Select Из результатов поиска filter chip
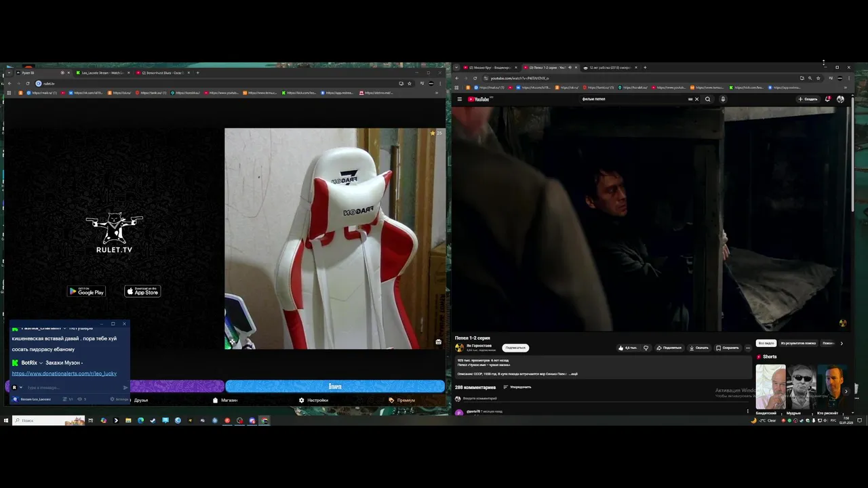The height and width of the screenshot is (488, 868). coord(798,343)
